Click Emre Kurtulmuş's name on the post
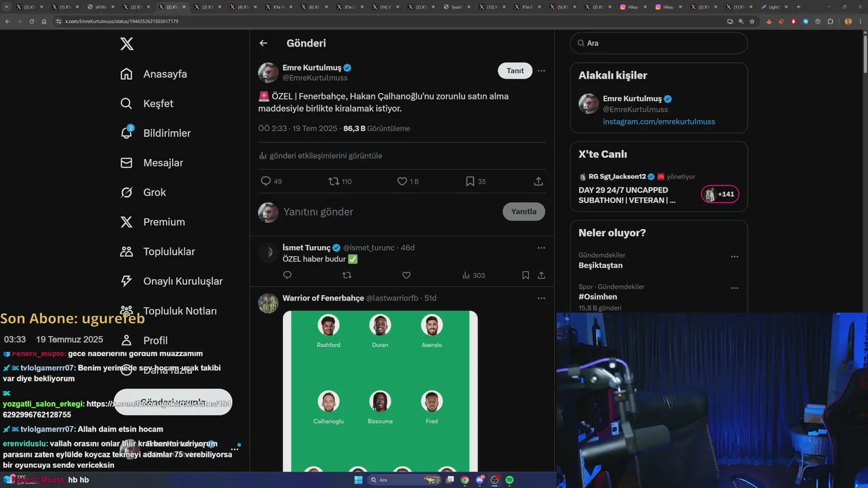 point(311,68)
